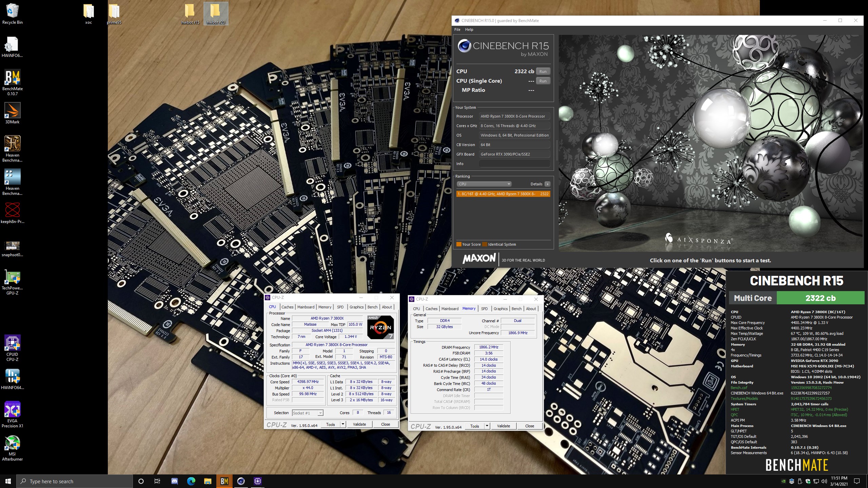Open Microsoft Edge from taskbar
This screenshot has height=488, width=868.
click(x=191, y=481)
